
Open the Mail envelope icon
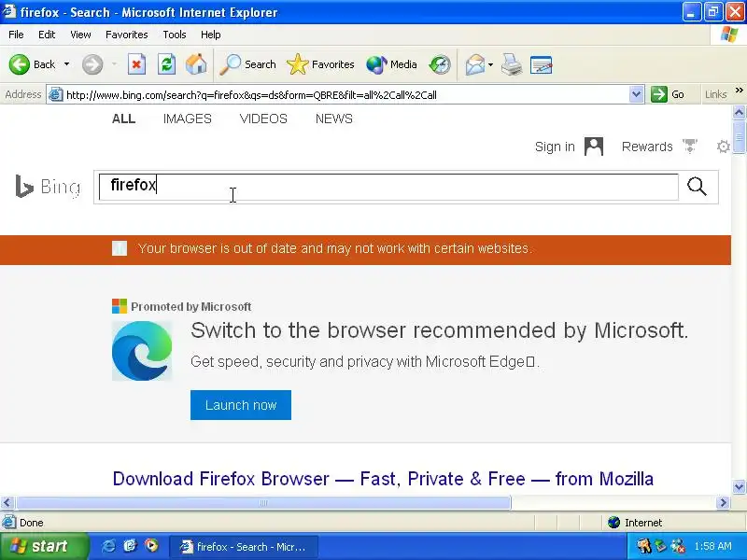point(475,64)
